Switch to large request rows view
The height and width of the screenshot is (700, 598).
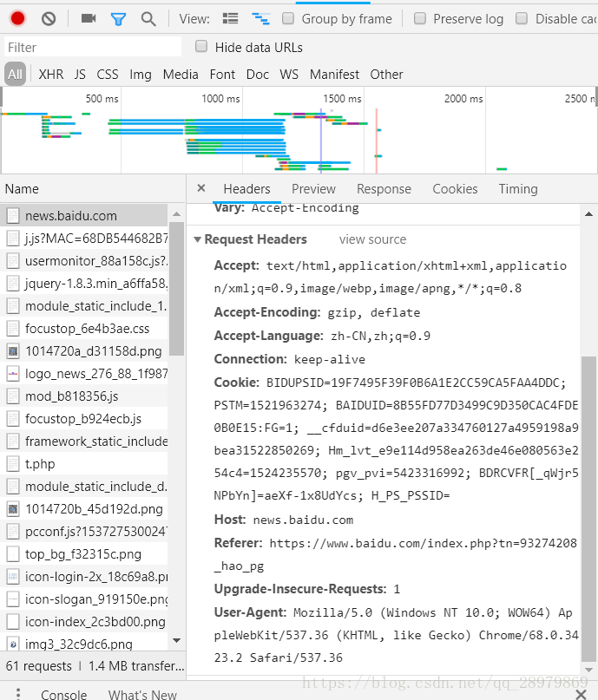click(229, 17)
